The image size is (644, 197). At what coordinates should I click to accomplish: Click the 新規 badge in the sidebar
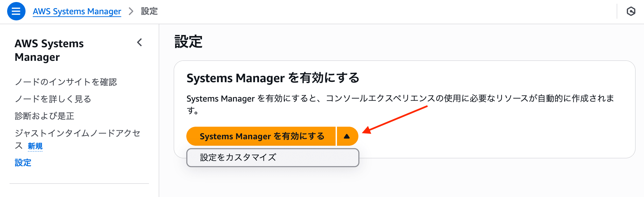(x=35, y=146)
